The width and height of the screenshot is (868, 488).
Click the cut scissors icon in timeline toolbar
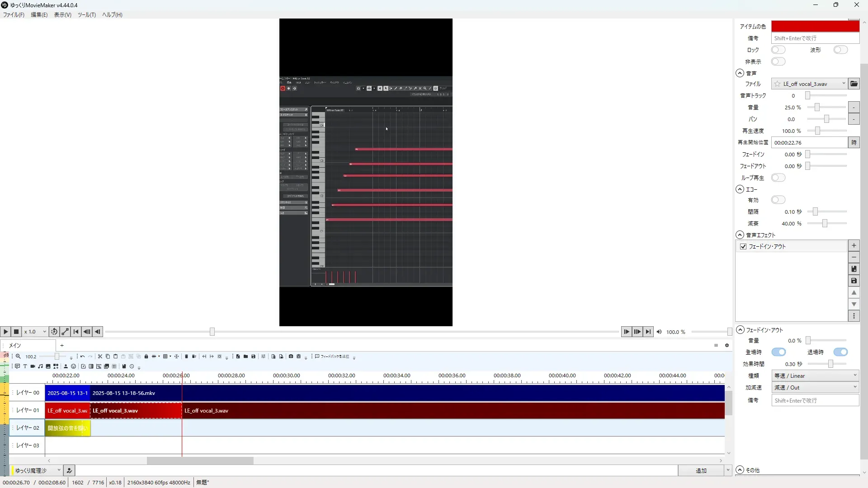point(100,357)
